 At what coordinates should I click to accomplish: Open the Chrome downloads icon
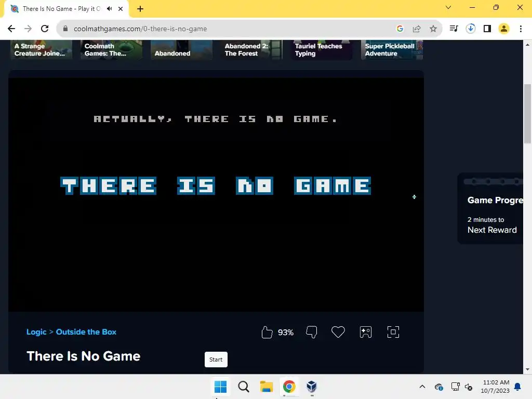[471, 29]
